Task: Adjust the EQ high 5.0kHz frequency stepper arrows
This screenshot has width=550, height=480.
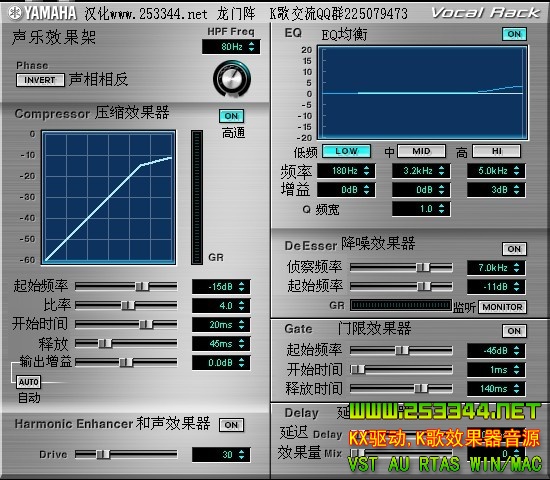Action: pos(517,171)
